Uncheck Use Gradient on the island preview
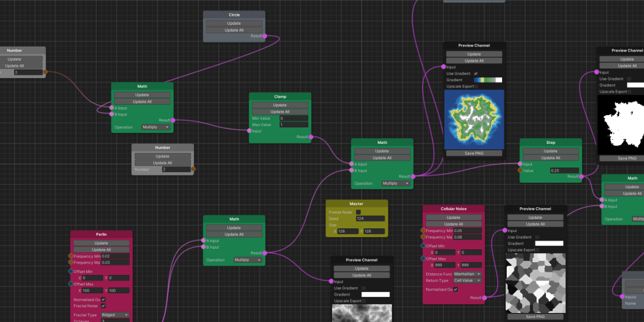The width and height of the screenshot is (644, 322). (475, 73)
